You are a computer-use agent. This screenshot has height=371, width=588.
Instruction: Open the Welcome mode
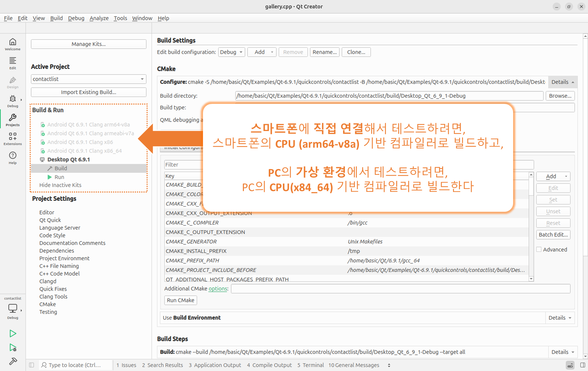tap(13, 45)
